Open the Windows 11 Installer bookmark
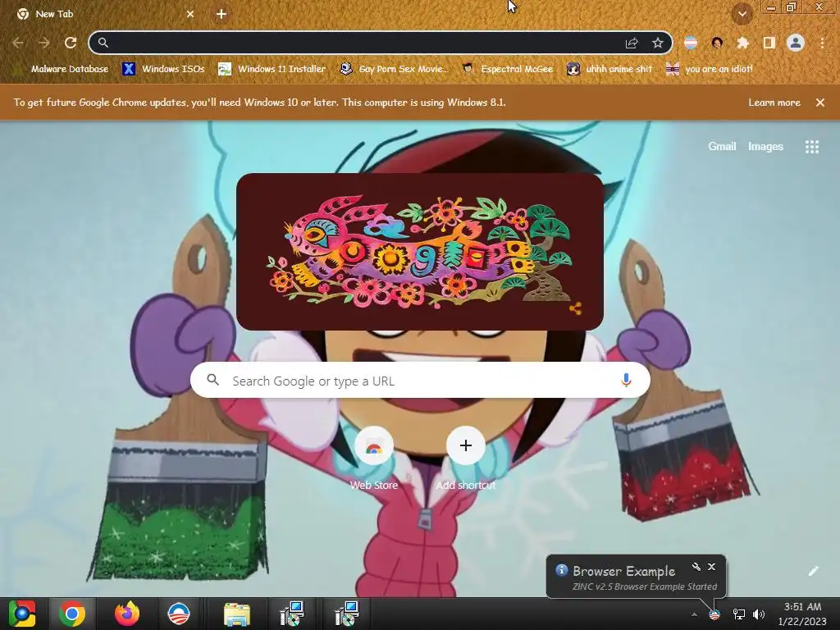840x630 pixels. click(272, 69)
